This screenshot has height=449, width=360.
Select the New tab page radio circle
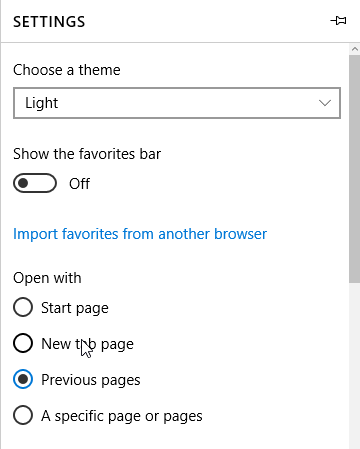click(x=23, y=343)
